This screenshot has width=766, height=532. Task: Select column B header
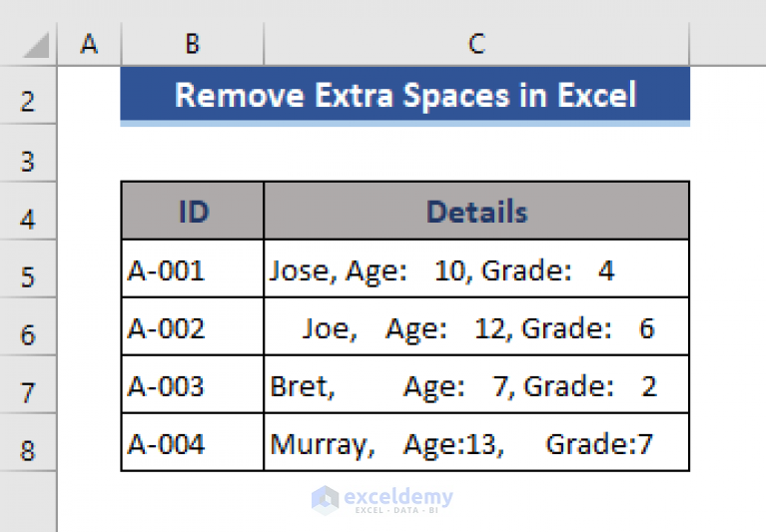pyautogui.click(x=193, y=44)
